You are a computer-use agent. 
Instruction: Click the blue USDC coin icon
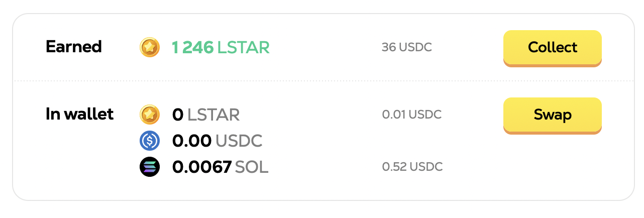[149, 141]
